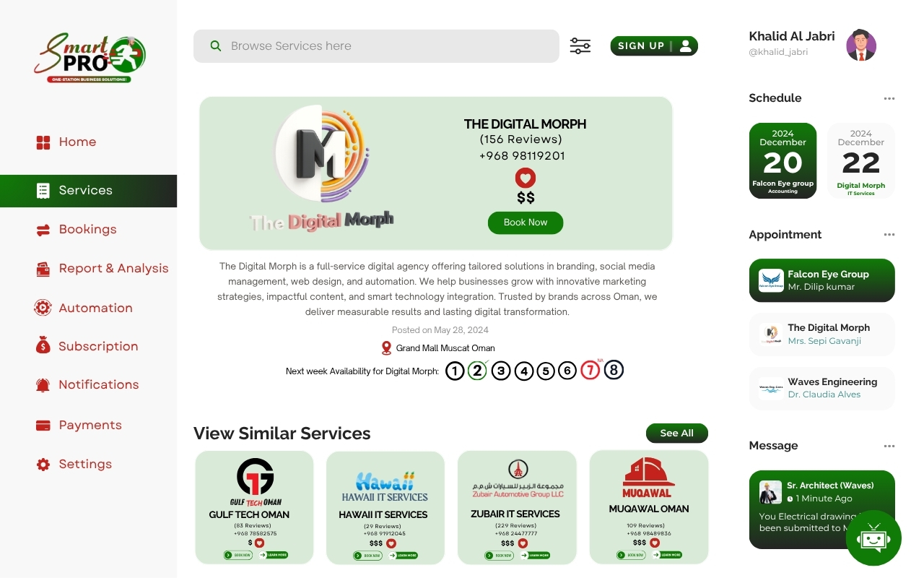Toggle the heart on Hawaii IT Services card
The image size is (924, 578).
[391, 543]
